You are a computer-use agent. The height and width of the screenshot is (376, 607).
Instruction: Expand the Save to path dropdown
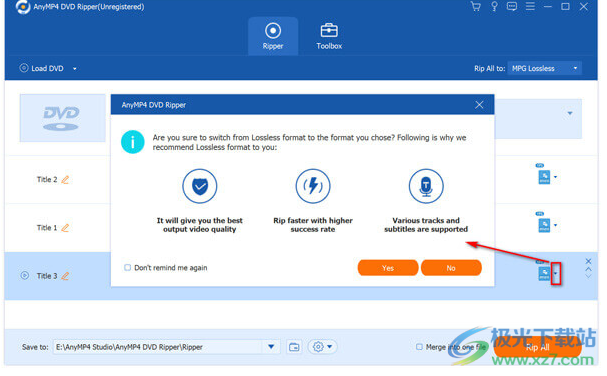(271, 347)
